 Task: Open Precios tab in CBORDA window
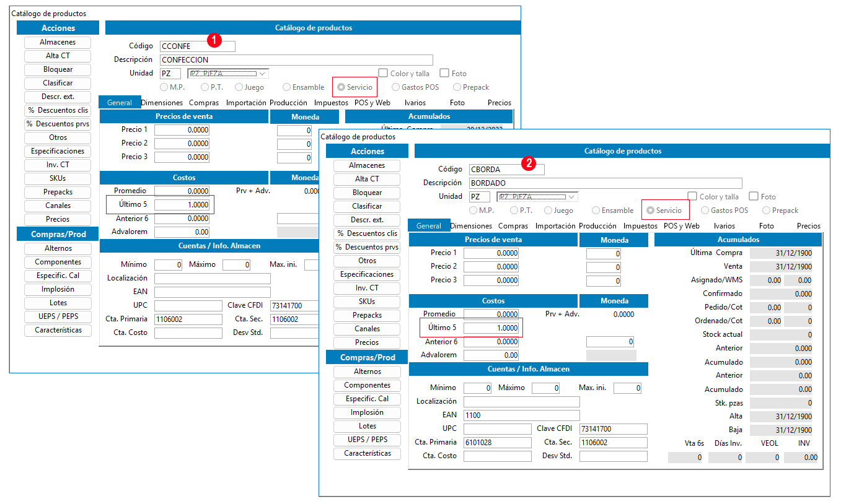(809, 226)
